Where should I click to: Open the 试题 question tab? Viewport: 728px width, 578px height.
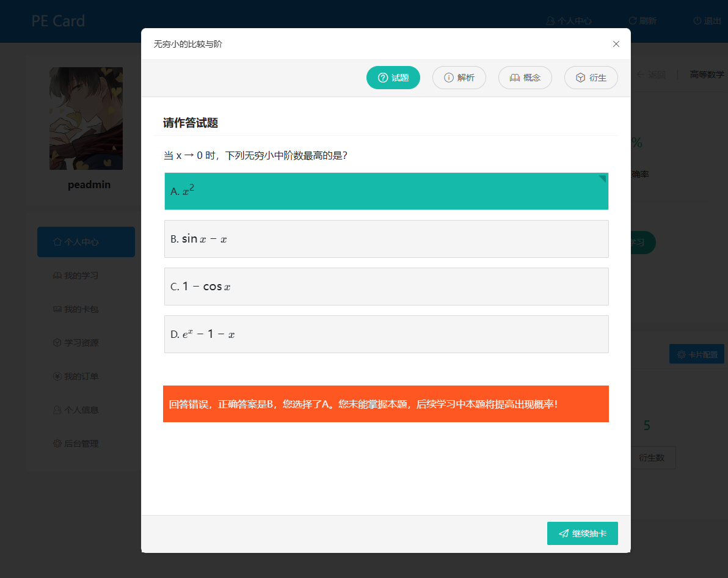click(x=393, y=78)
